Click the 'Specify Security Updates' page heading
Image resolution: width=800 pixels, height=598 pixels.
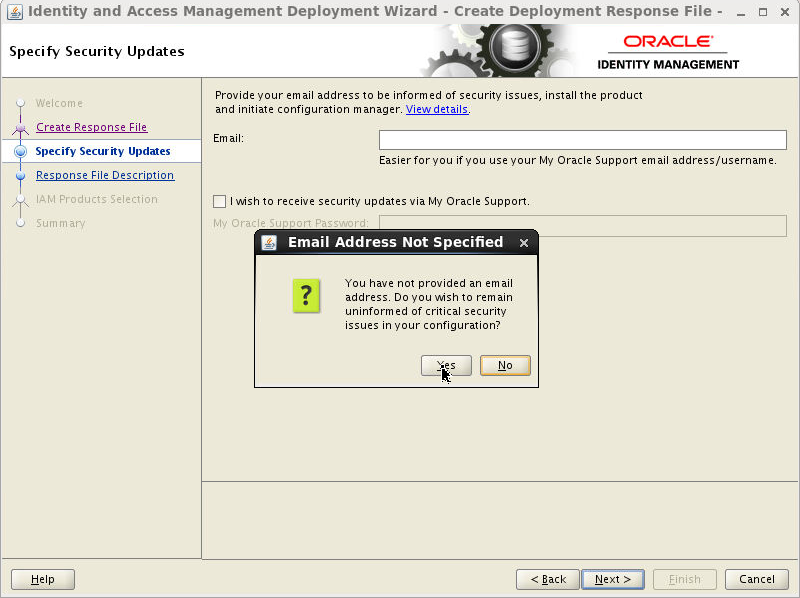pyautogui.click(x=97, y=51)
